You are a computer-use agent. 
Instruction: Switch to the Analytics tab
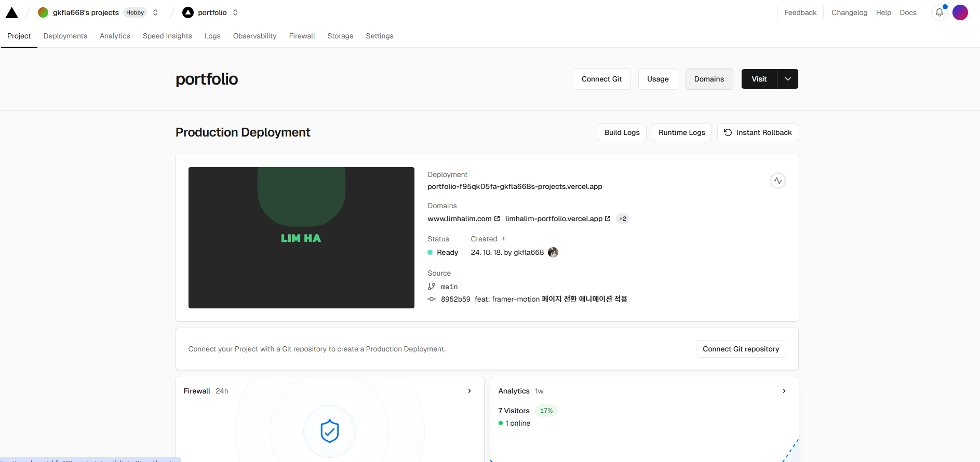click(115, 36)
